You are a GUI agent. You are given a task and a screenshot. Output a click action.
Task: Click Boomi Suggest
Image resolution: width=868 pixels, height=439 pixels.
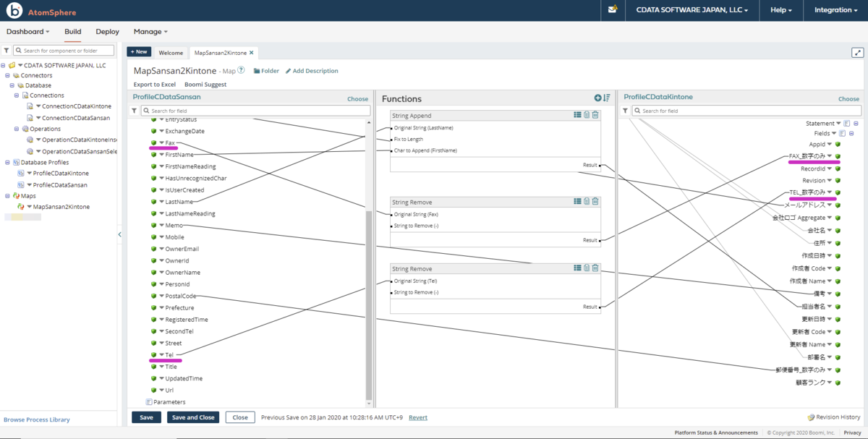[x=205, y=85]
